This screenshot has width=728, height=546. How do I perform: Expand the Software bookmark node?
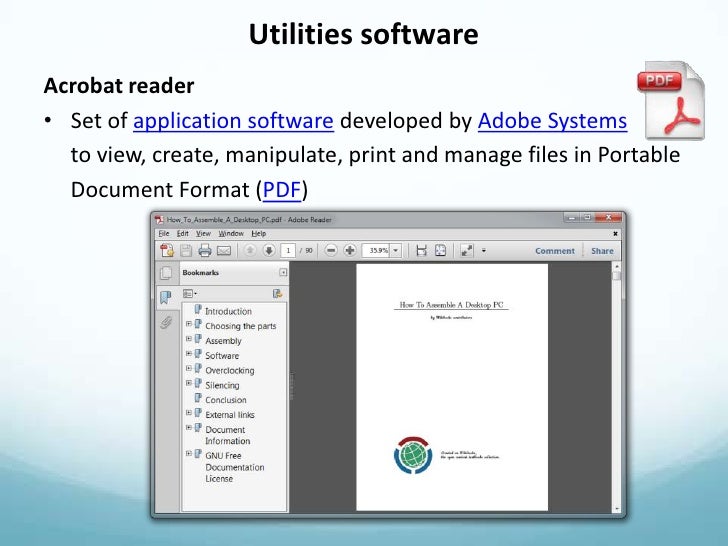(189, 354)
